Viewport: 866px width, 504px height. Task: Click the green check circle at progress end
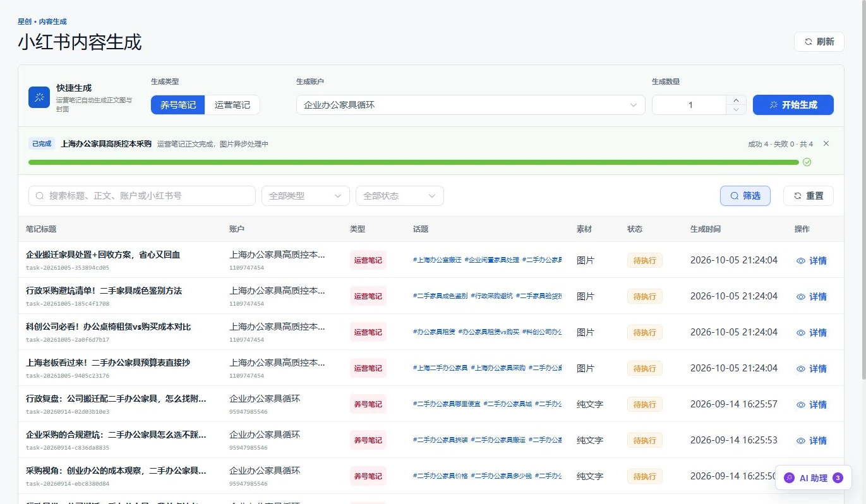tap(807, 162)
